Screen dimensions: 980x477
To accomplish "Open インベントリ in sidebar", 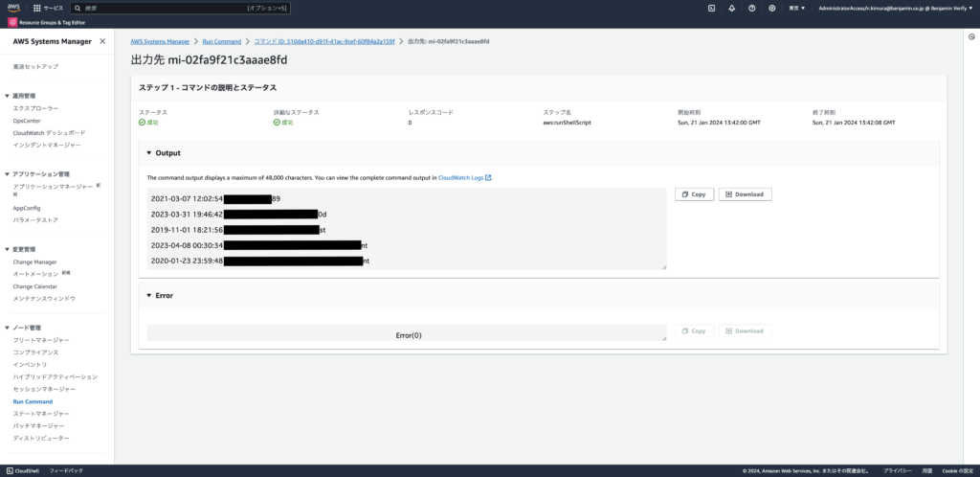I will 30,365.
